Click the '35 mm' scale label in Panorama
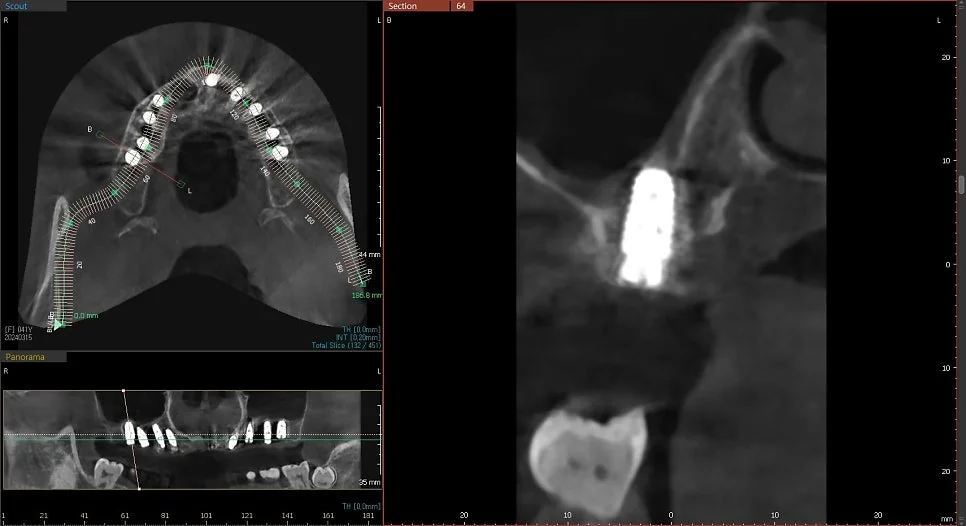966x526 pixels. click(370, 482)
